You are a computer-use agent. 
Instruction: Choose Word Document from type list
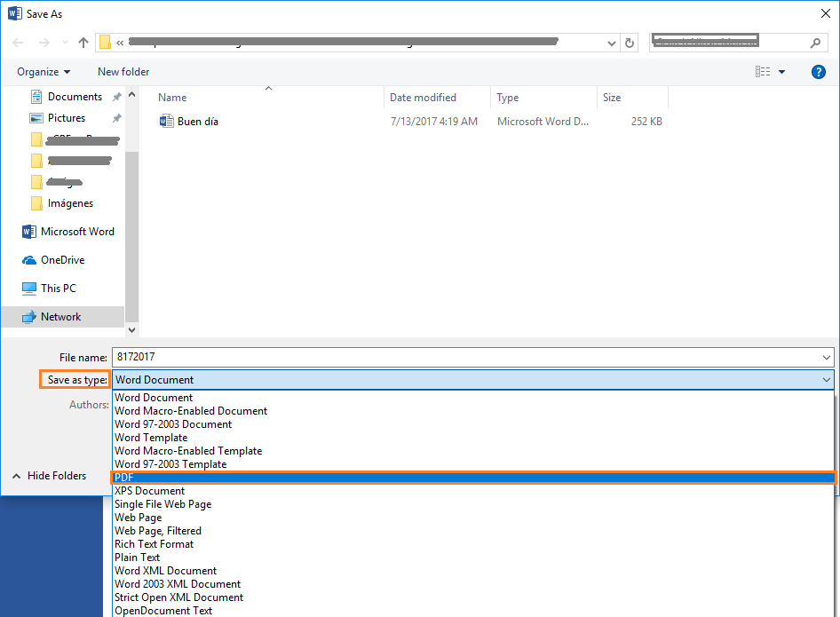[473, 398]
